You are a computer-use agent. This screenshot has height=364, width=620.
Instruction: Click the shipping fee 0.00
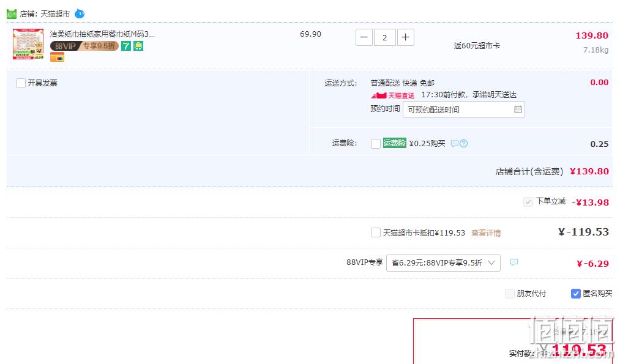point(599,83)
